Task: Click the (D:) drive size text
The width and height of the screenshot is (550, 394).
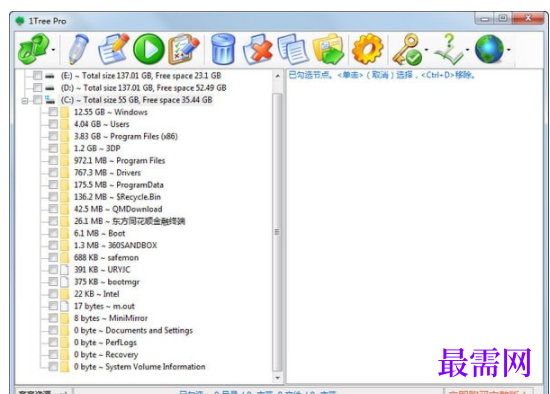Action: tap(143, 87)
